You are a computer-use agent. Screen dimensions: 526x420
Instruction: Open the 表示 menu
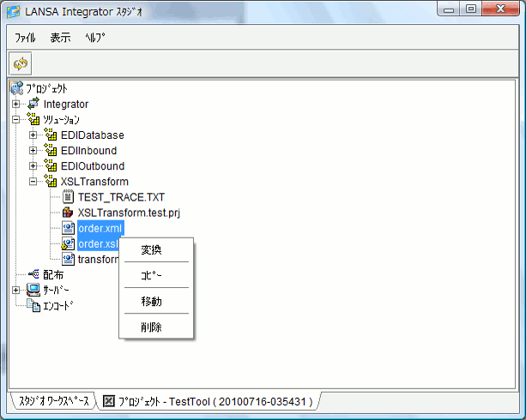tap(60, 38)
